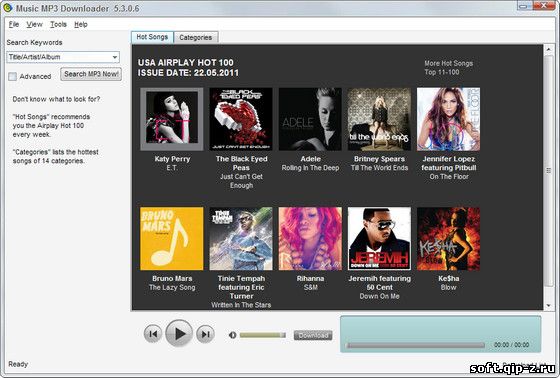Screen dimensions: 560x378
Task: Mute with the speaker volume icon
Action: point(232,335)
